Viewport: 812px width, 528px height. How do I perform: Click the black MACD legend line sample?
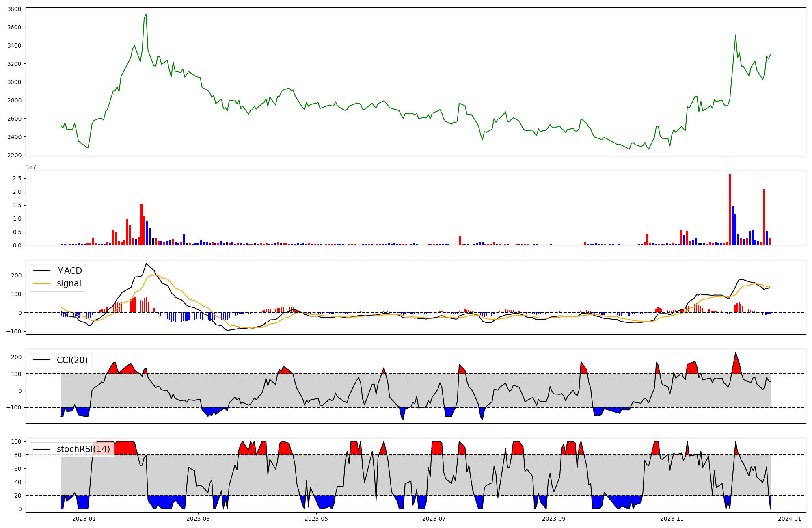click(x=41, y=271)
